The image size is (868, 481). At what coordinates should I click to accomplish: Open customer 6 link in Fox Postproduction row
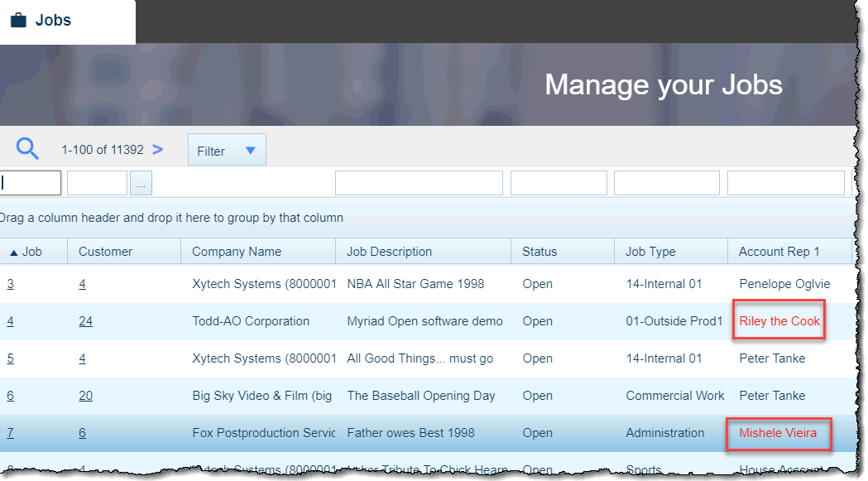[83, 433]
